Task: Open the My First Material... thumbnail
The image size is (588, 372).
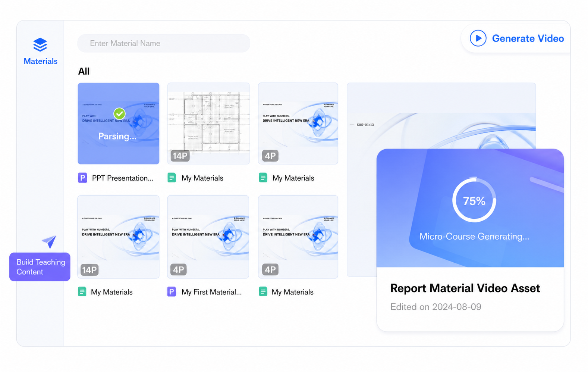Action: pyautogui.click(x=208, y=237)
